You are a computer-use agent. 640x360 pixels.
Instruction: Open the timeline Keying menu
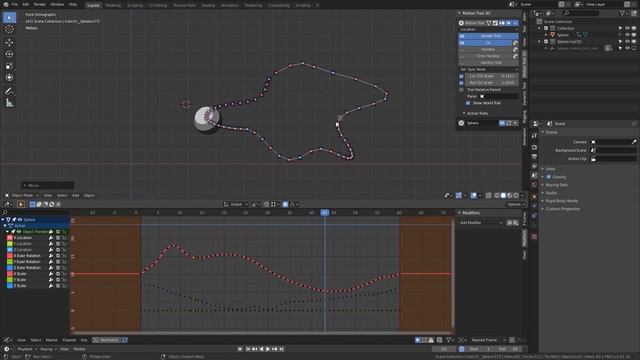(48, 349)
